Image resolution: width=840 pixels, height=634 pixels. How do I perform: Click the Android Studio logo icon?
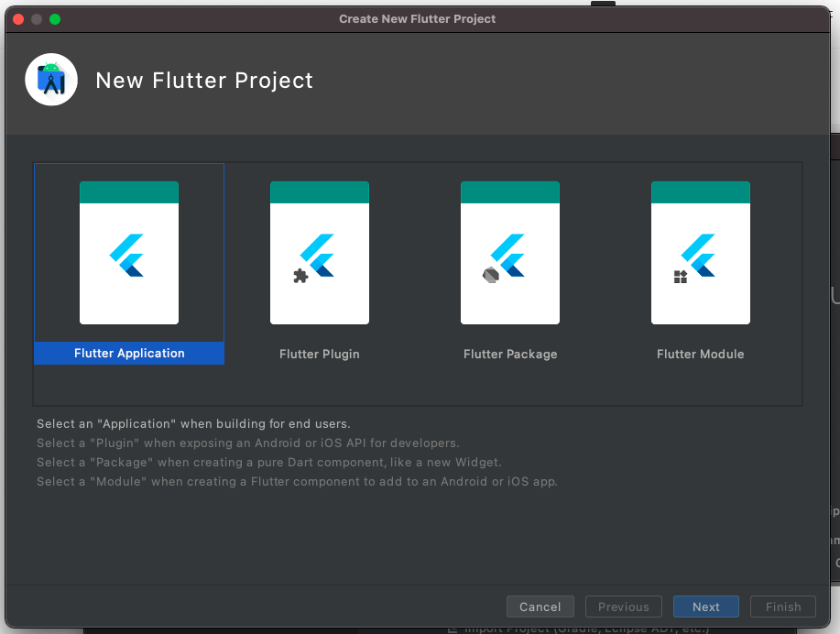coord(51,80)
